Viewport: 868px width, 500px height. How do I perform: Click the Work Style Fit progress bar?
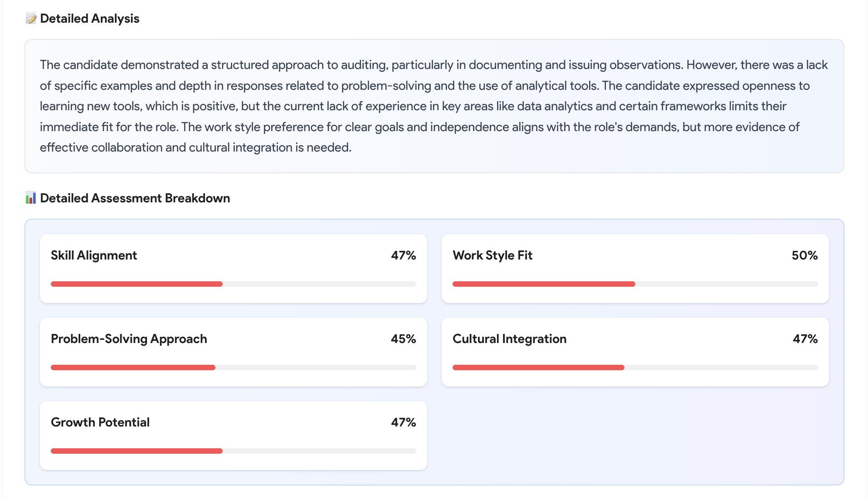click(635, 284)
